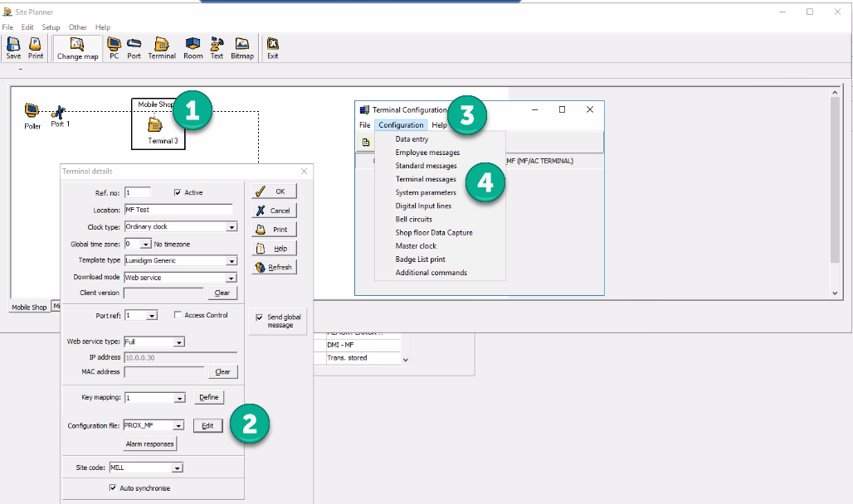Open the Edit menu in Site Planner
This screenshot has width=853, height=504.
click(x=27, y=27)
